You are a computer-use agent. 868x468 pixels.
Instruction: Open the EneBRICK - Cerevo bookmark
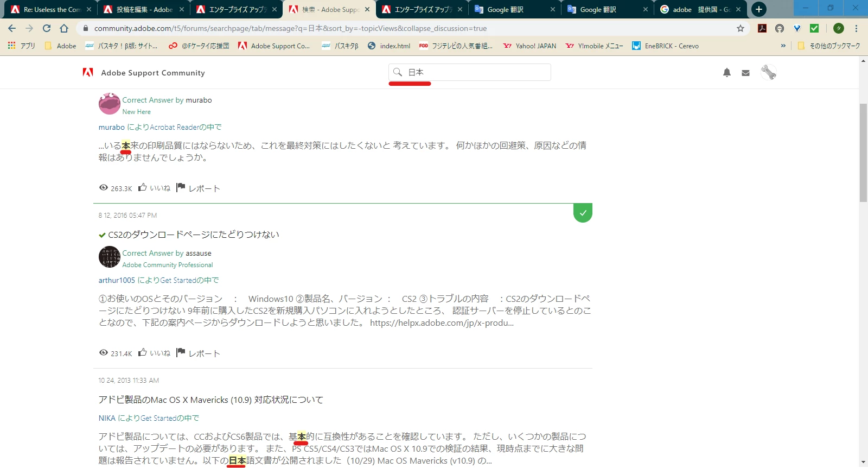[665, 46]
